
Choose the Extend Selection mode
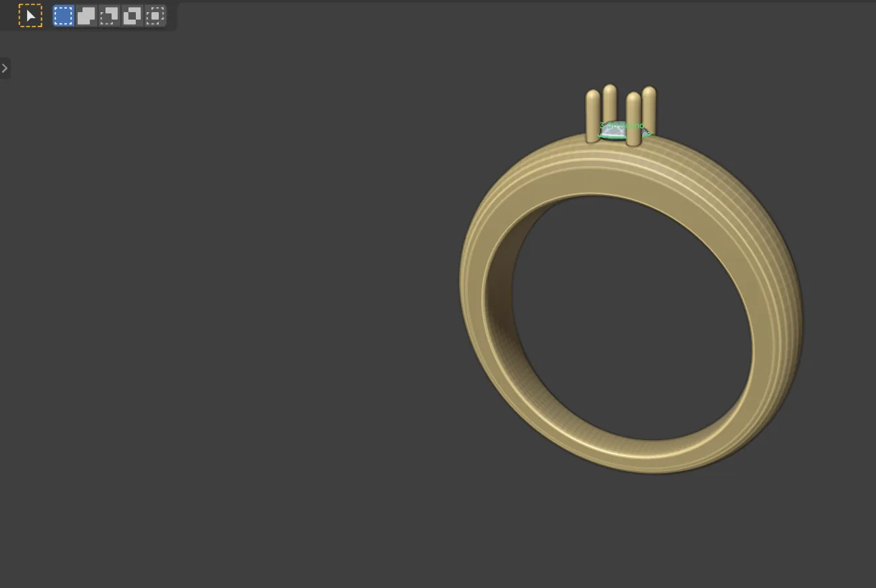[87, 16]
